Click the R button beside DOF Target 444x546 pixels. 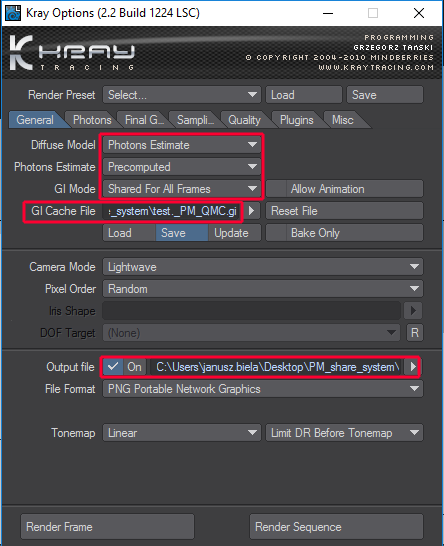(415, 333)
